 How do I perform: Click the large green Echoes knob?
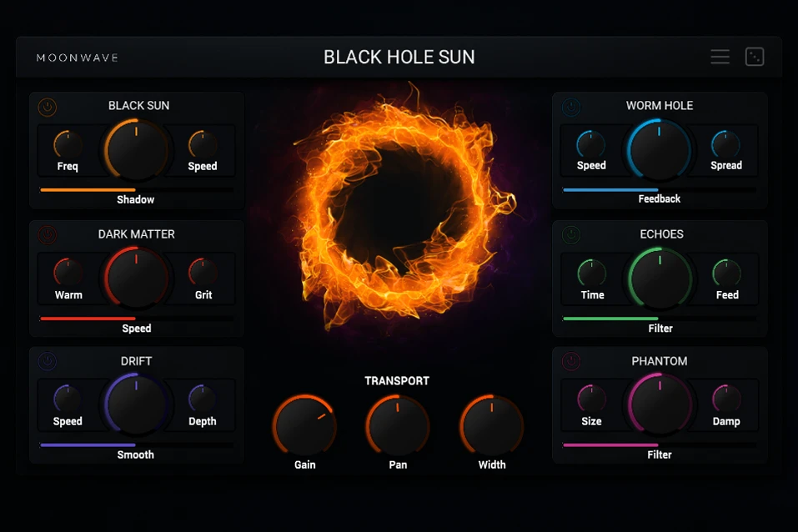(660, 278)
